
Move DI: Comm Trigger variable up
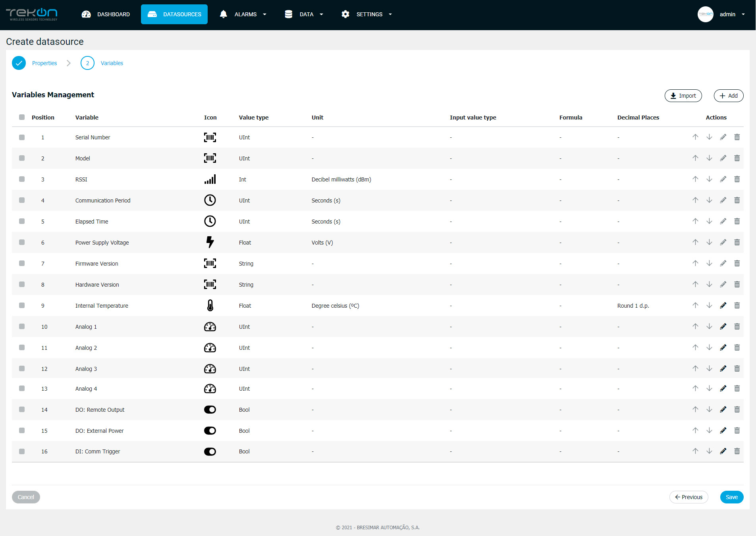tap(695, 451)
